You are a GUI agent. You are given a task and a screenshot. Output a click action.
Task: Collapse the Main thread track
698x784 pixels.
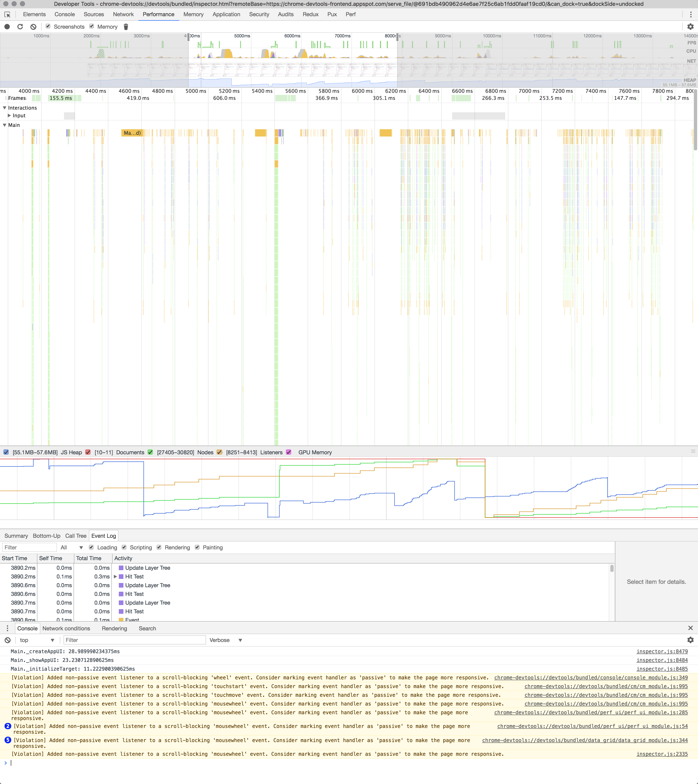coord(5,125)
